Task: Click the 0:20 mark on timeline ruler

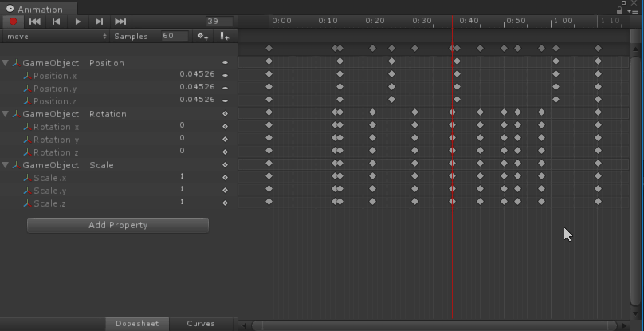Action: pyautogui.click(x=375, y=21)
